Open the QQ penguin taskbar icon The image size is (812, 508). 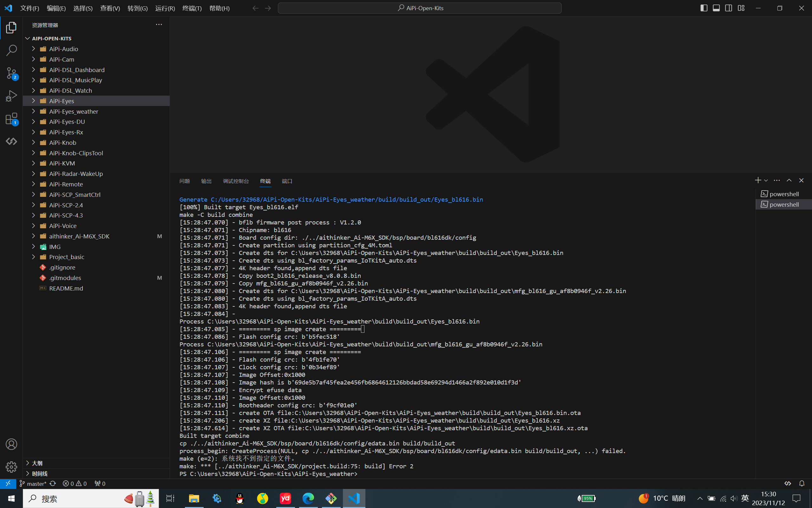coord(239,498)
